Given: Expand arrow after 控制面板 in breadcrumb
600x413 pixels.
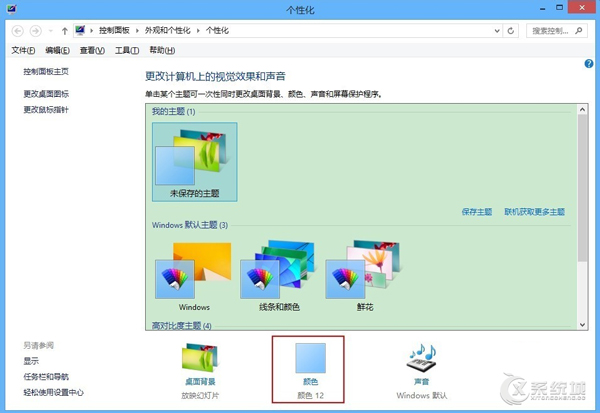Looking at the screenshot, I should click(137, 31).
